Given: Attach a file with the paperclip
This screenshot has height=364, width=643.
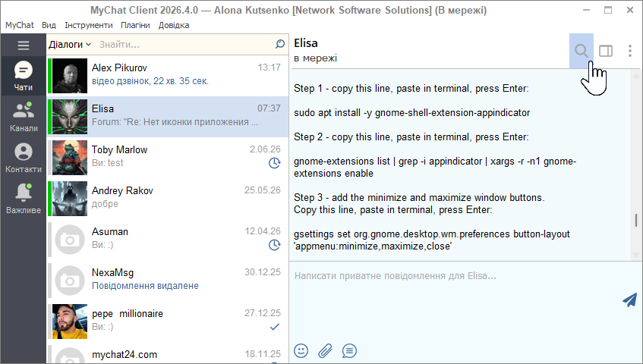Looking at the screenshot, I should point(325,350).
